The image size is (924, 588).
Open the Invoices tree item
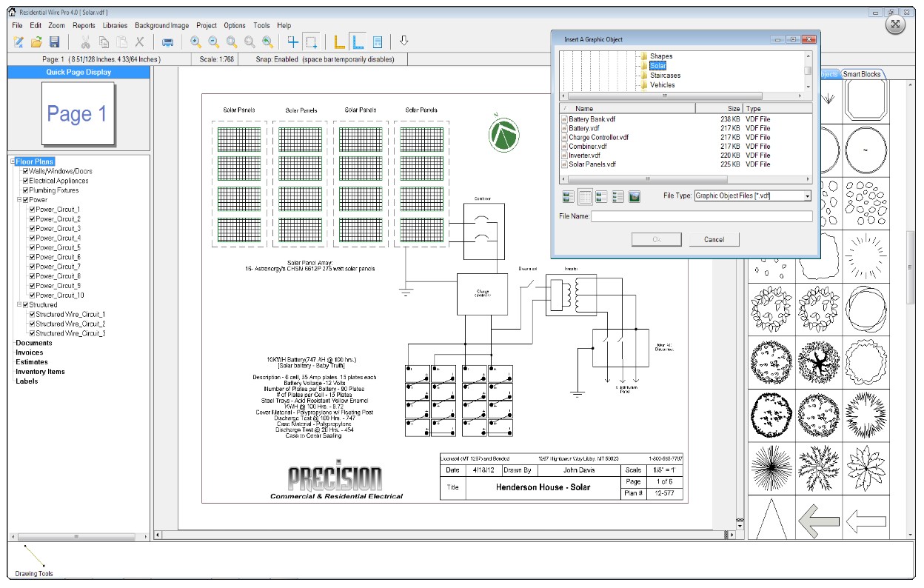click(30, 353)
